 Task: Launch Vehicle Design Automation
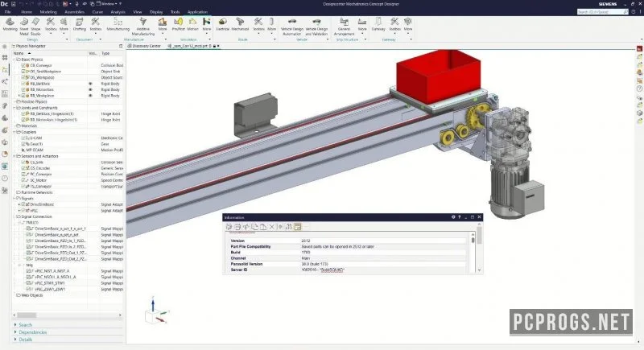(292, 26)
